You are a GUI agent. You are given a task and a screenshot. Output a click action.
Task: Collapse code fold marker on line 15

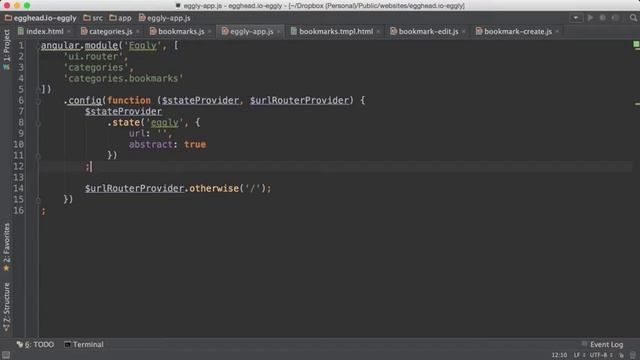pyautogui.click(x=38, y=200)
